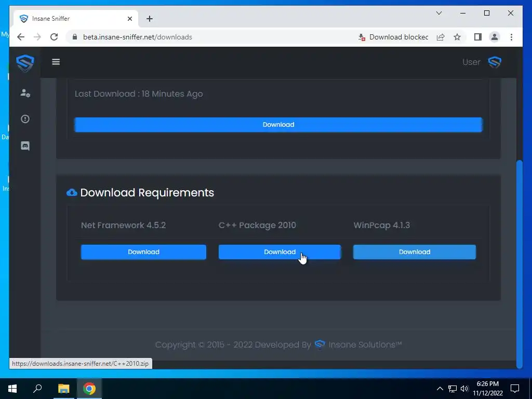
Task: Click the User label in header
Action: coord(471,62)
